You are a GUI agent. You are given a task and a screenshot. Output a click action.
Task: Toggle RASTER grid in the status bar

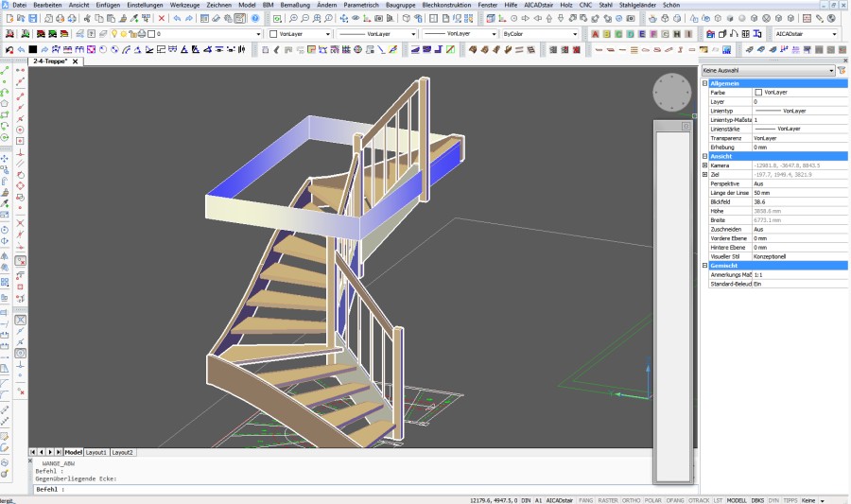point(609,499)
